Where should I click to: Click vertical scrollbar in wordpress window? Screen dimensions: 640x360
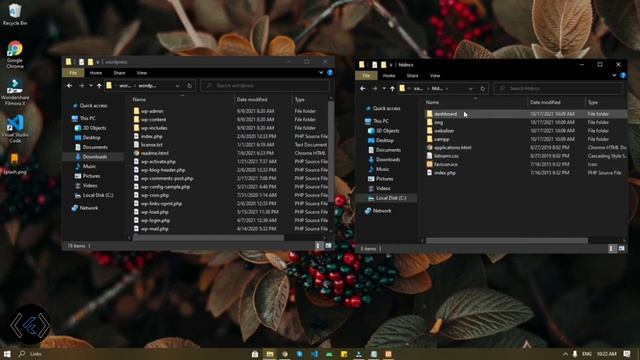coord(331,151)
